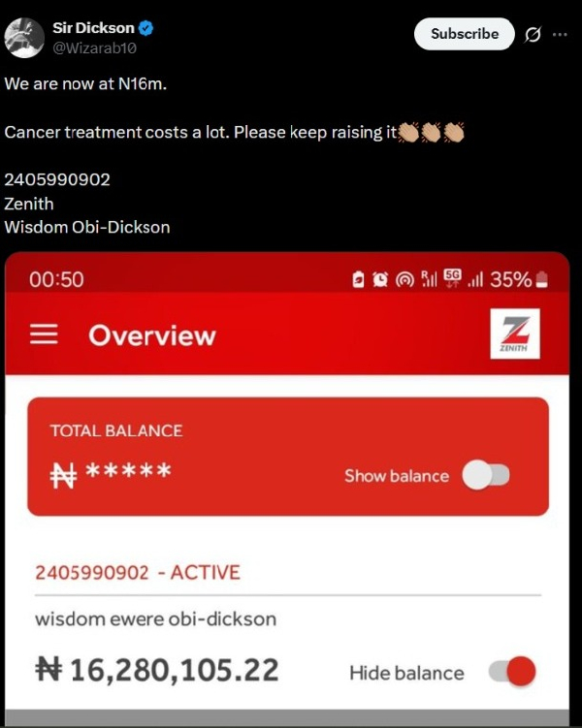The image size is (582, 728).
Task: Click the blue verified badge
Action: 146,28
